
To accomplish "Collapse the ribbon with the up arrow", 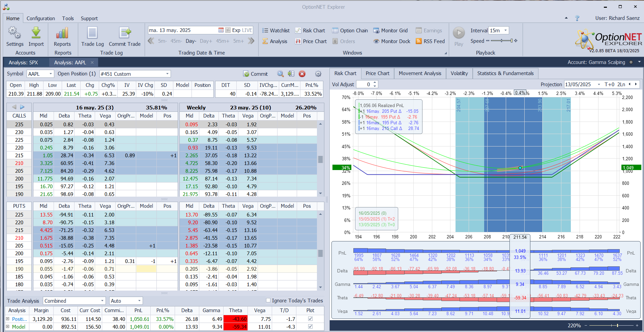I will coord(566,18).
